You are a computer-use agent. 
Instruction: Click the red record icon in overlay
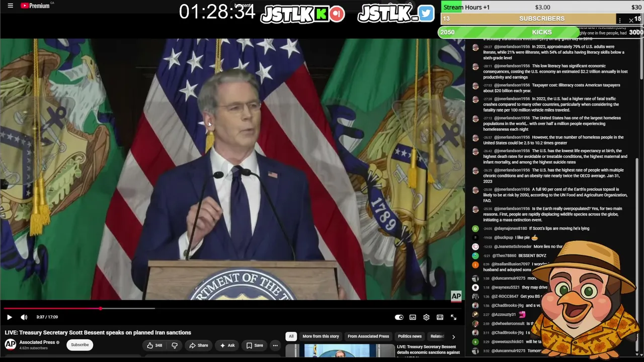click(x=337, y=14)
